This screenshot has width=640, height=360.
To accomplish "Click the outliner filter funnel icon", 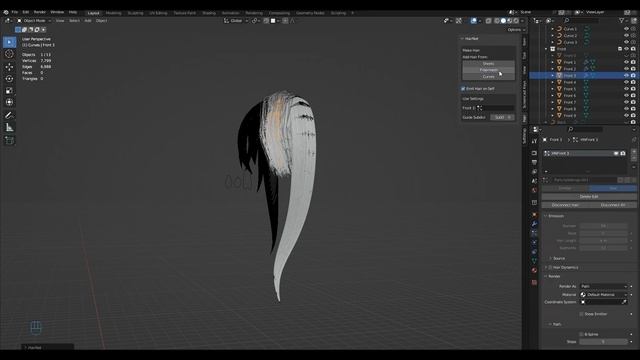I will coord(622,20).
